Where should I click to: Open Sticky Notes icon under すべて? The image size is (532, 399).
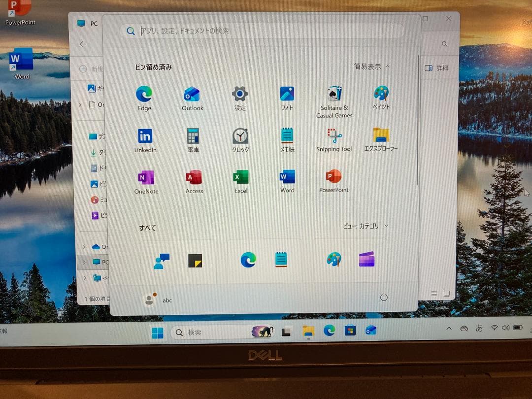(195, 261)
